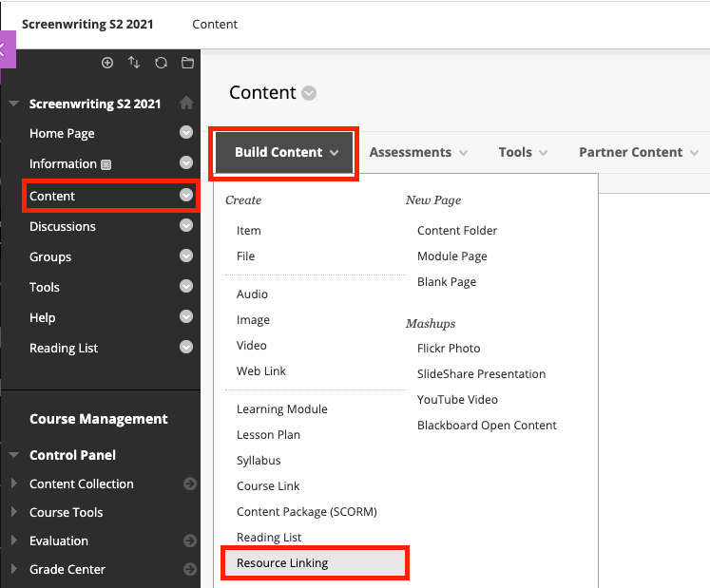Click the arrow icon next to Grade Center
Screen dimensions: 710x588
(x=190, y=569)
